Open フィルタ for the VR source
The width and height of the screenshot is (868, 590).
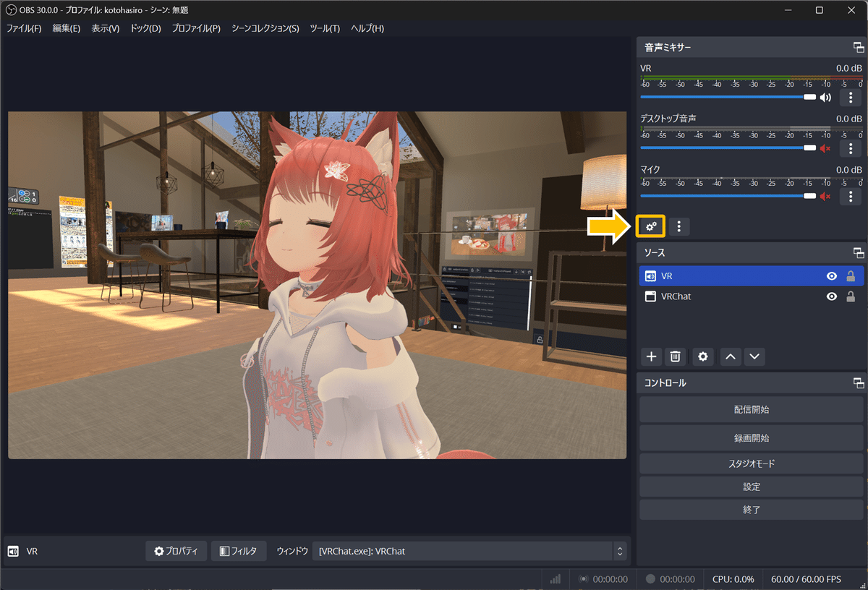(239, 551)
